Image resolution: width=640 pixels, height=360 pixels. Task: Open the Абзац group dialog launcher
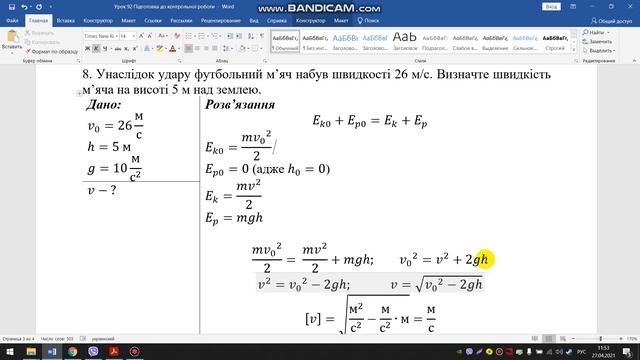tap(264, 61)
